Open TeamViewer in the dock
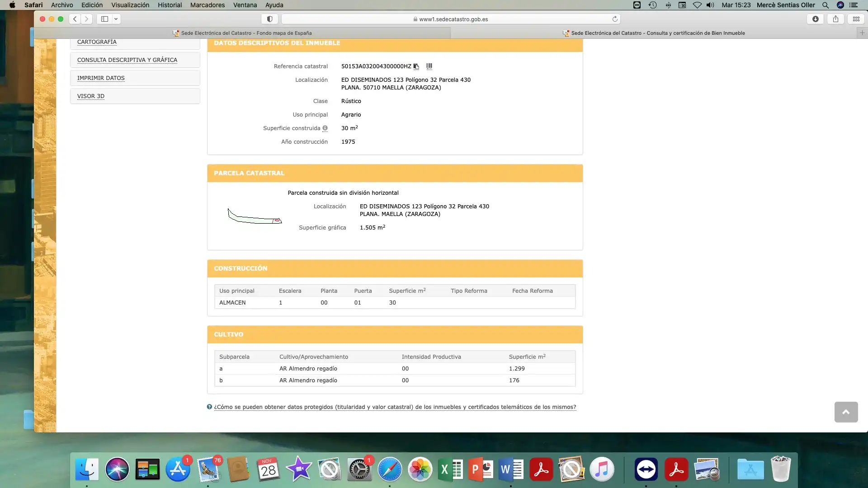The image size is (868, 488). pos(646,469)
